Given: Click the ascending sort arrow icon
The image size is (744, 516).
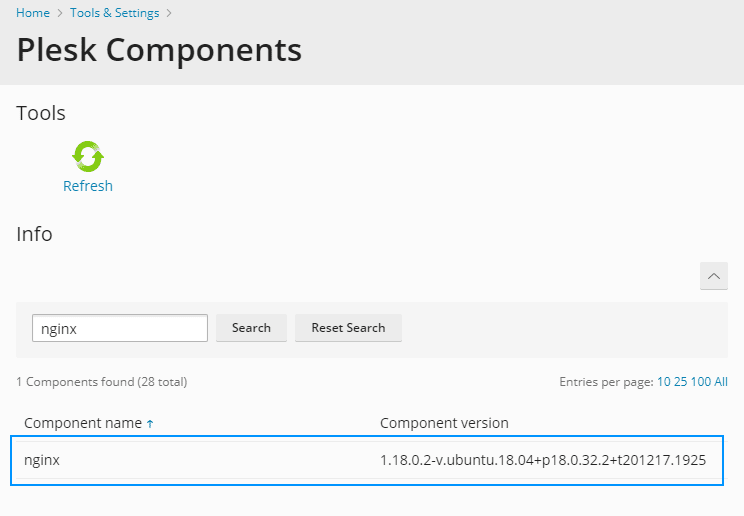Looking at the screenshot, I should (150, 424).
